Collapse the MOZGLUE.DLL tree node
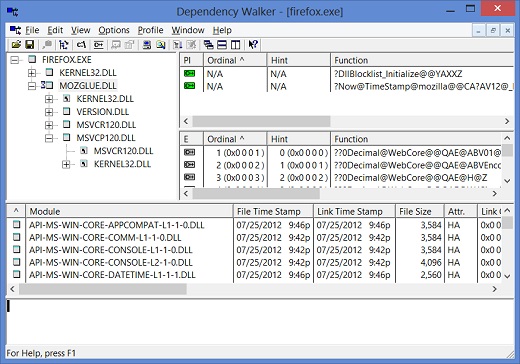Viewport: 520px width, 364px height. 32,86
